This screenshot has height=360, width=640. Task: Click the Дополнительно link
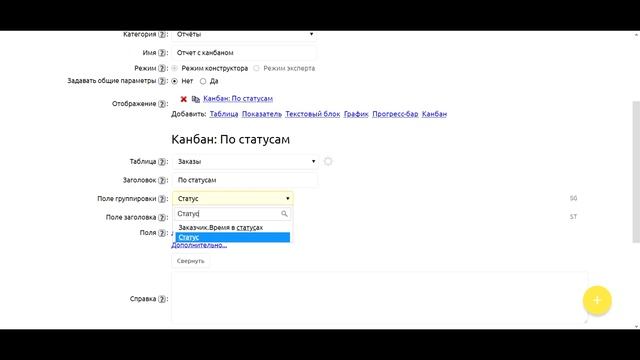(x=199, y=245)
